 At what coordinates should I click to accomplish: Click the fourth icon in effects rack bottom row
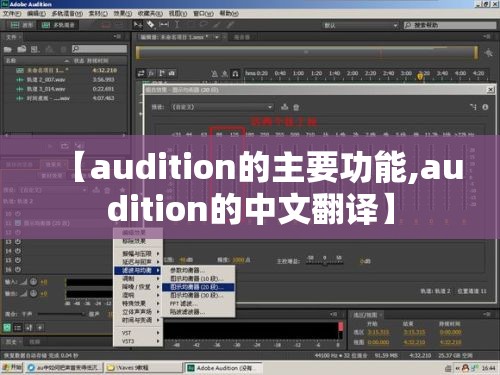click(x=40, y=328)
